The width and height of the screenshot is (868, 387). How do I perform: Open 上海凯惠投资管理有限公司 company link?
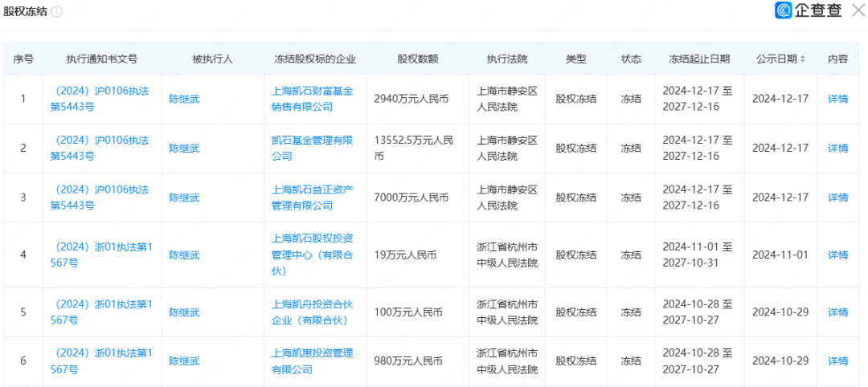tap(312, 361)
